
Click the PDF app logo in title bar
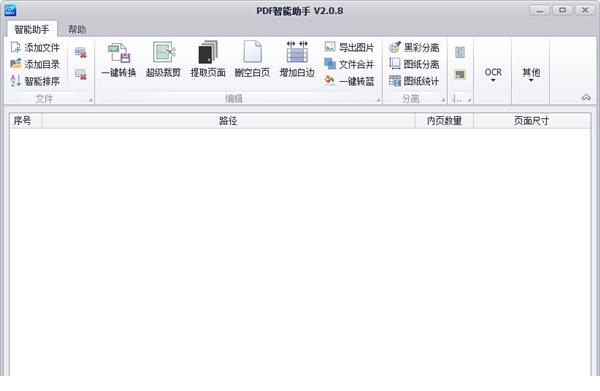(10, 10)
